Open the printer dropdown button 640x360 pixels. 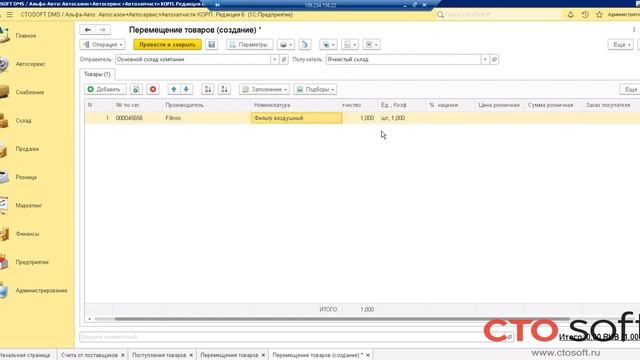tap(285, 44)
